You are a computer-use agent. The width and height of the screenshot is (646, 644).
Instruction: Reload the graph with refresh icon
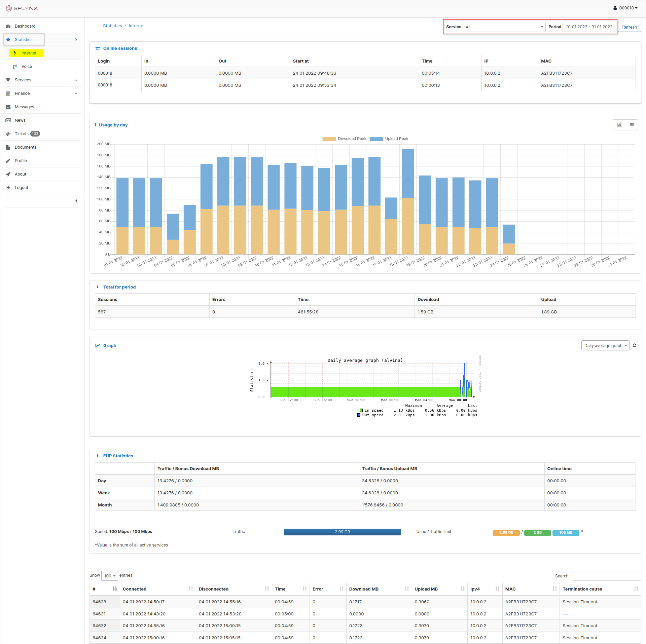(635, 345)
